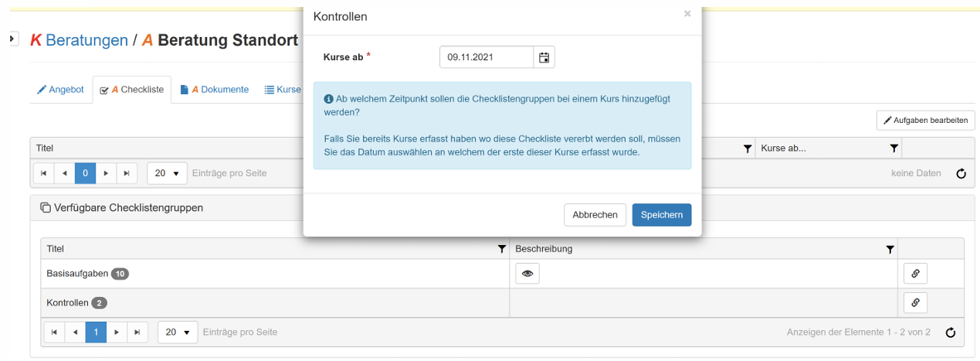Open the Beratungen breadcrumb link

pyautogui.click(x=86, y=40)
